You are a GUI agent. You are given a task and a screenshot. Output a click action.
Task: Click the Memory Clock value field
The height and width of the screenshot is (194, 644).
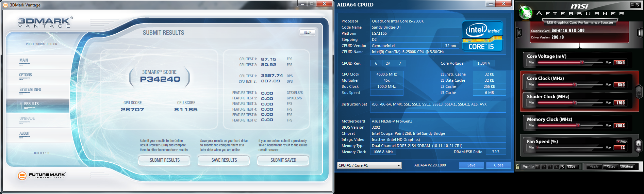point(620,126)
